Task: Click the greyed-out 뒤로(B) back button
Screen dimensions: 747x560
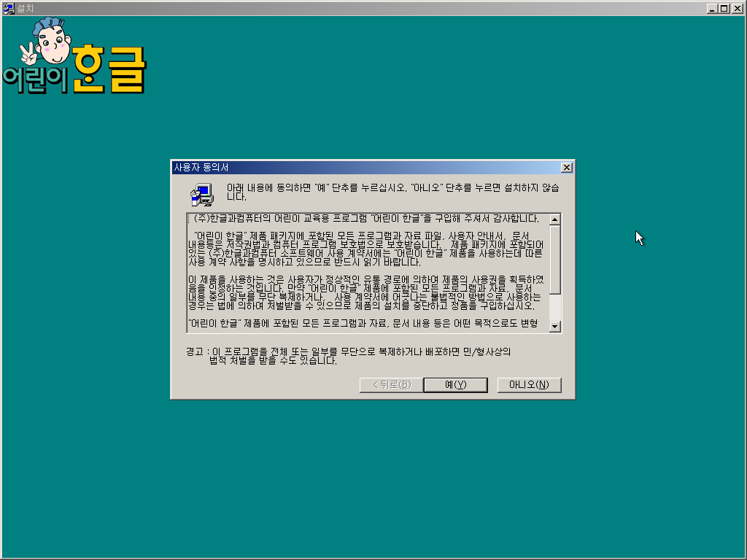Action: [392, 385]
